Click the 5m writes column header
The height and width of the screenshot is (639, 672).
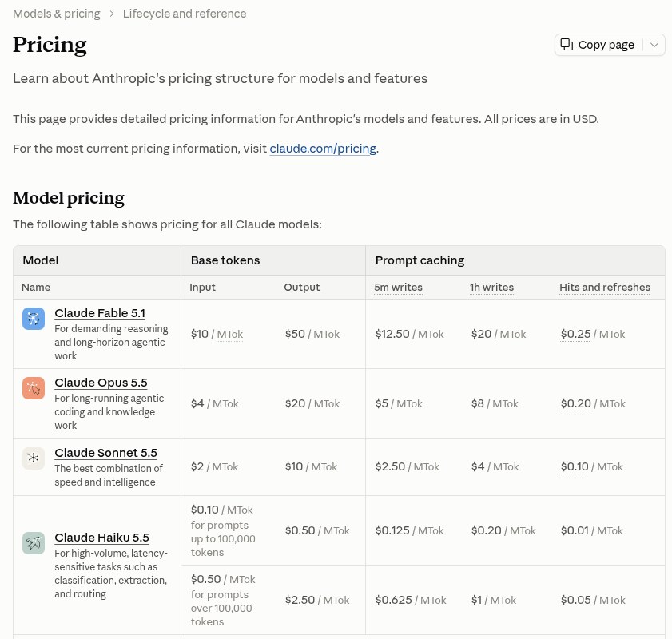398,287
